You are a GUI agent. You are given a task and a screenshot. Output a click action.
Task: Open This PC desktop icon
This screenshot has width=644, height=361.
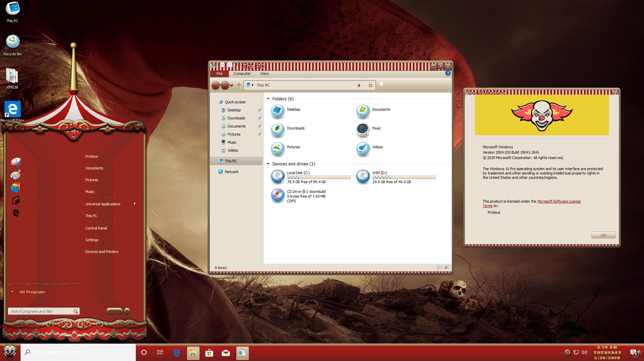point(12,12)
